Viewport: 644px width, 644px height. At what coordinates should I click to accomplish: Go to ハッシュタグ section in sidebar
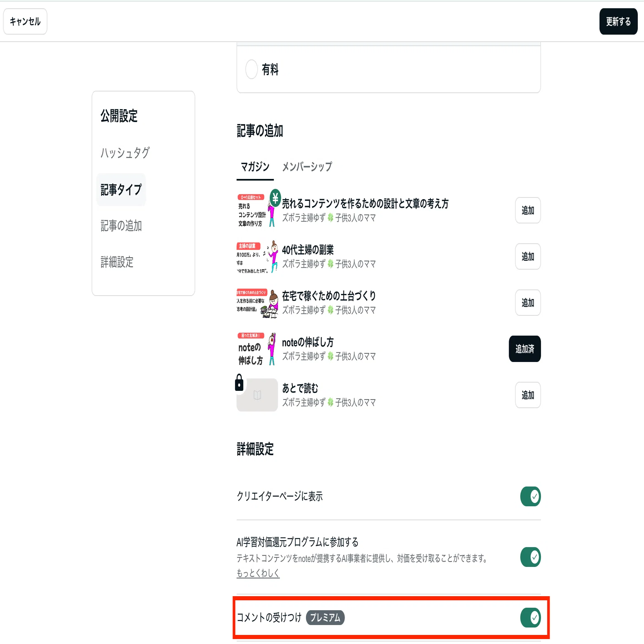pos(125,153)
